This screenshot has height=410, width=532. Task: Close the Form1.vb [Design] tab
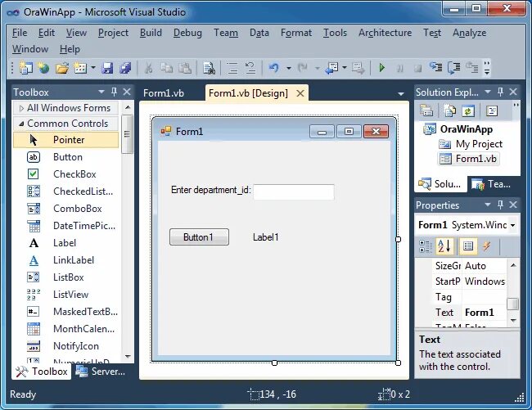click(300, 93)
